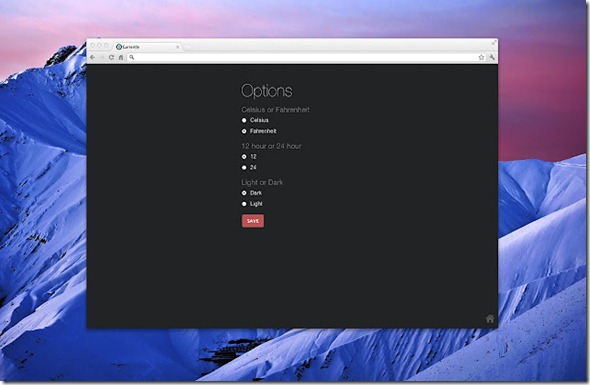Click the 'Light or Dark' section label
This screenshot has height=385, width=590.
262,182
